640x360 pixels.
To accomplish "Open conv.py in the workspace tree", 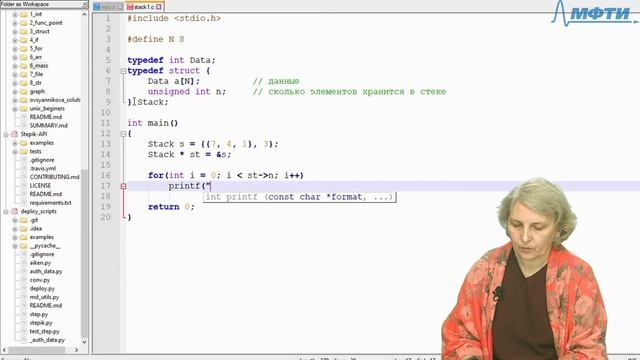I will [x=40, y=280].
